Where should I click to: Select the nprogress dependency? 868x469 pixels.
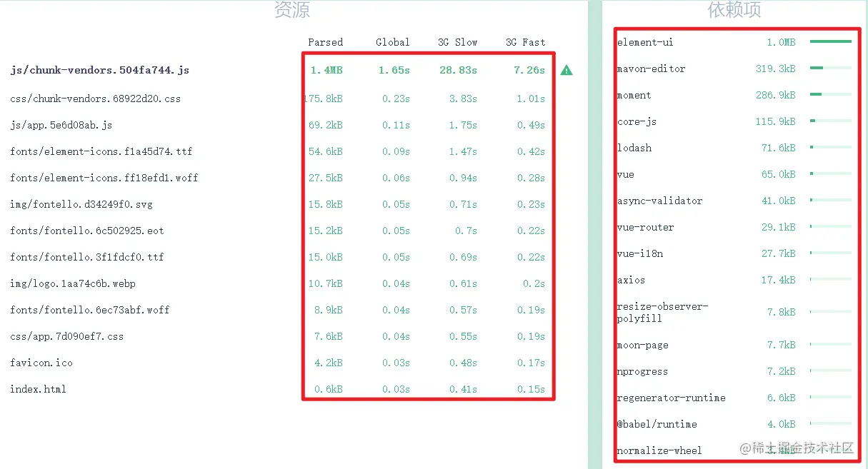tap(642, 371)
